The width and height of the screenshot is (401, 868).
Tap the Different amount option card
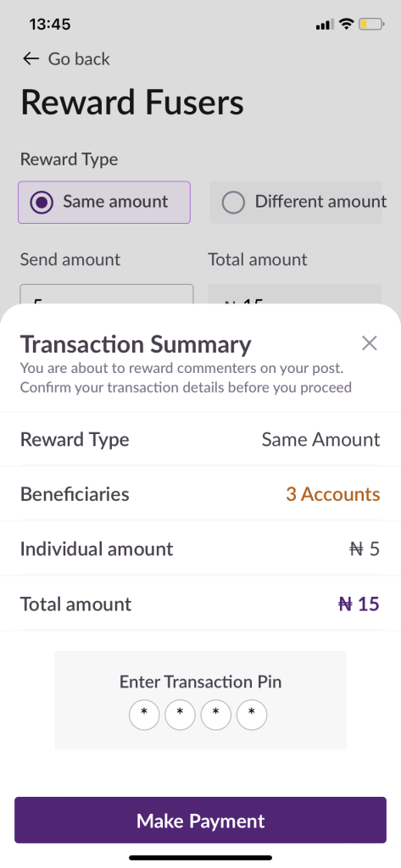(296, 202)
